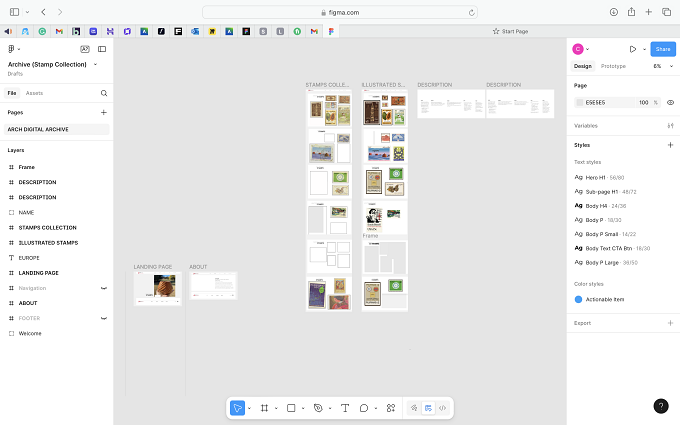Switch to Design mode in toolbar
This screenshot has height=425, width=680.
point(428,408)
